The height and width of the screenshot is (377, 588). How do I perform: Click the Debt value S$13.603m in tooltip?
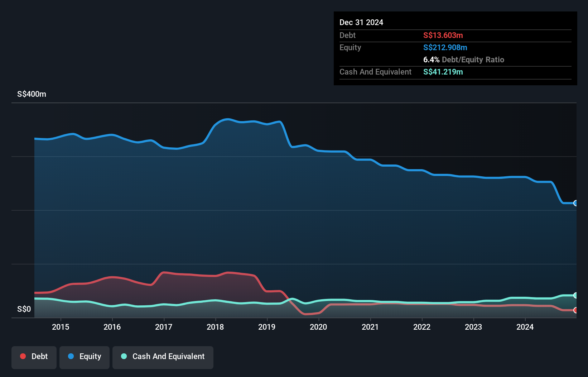click(x=443, y=35)
